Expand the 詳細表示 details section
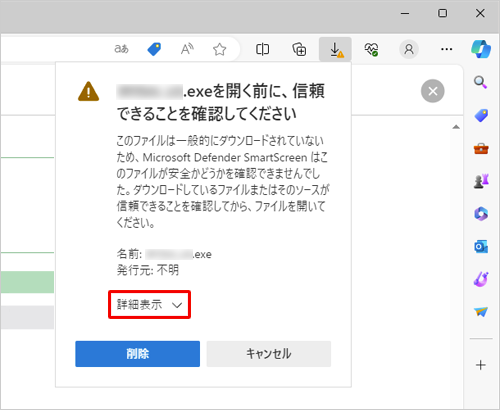This screenshot has height=410, width=500. (149, 305)
